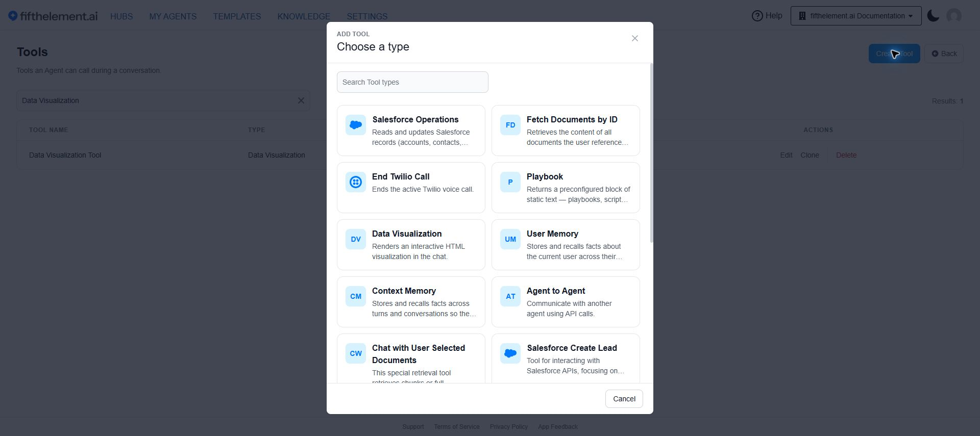Open SETTINGS in the top navigation
The width and height of the screenshot is (980, 436).
click(x=367, y=16)
